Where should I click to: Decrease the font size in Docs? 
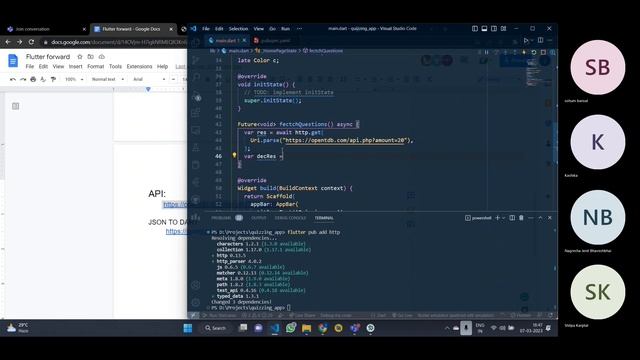point(173,79)
